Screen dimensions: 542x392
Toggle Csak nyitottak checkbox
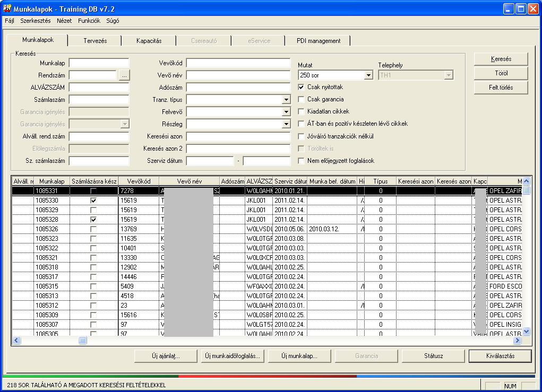pyautogui.click(x=301, y=87)
